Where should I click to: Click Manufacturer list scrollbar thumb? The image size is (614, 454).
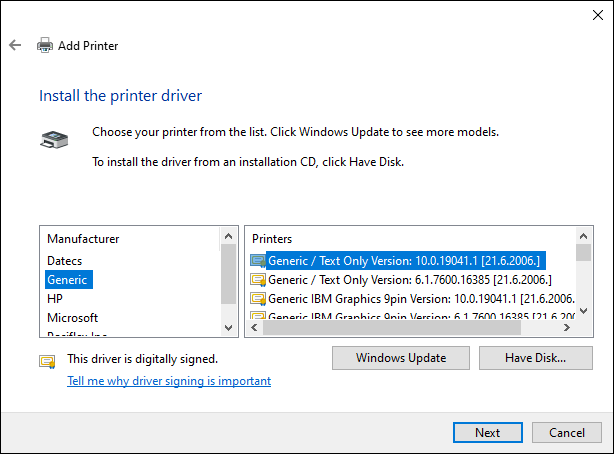tap(229, 274)
